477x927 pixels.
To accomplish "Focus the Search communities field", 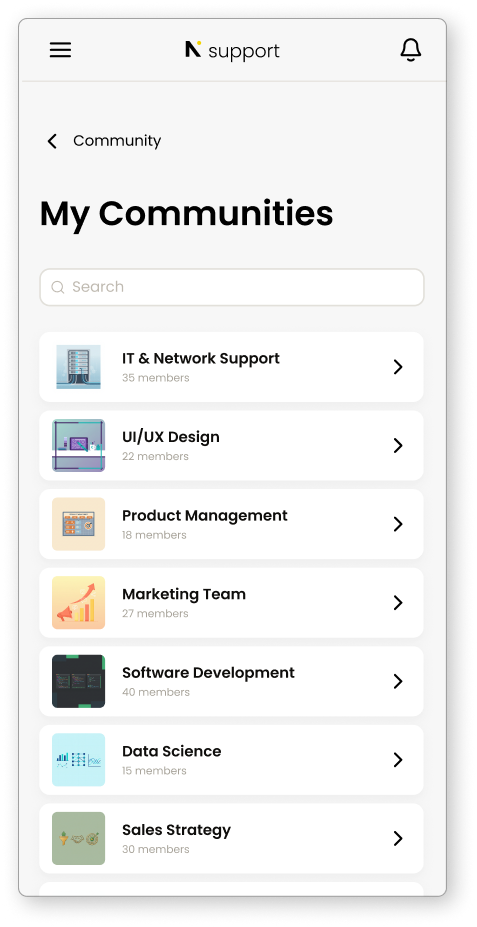I will [x=232, y=287].
